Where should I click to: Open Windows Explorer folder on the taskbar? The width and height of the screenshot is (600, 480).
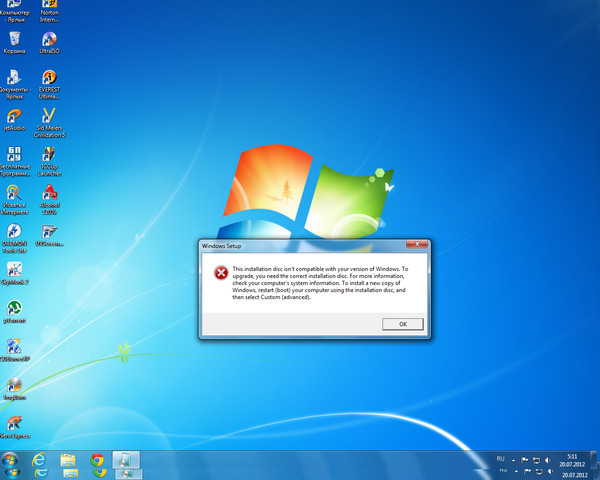click(x=68, y=460)
